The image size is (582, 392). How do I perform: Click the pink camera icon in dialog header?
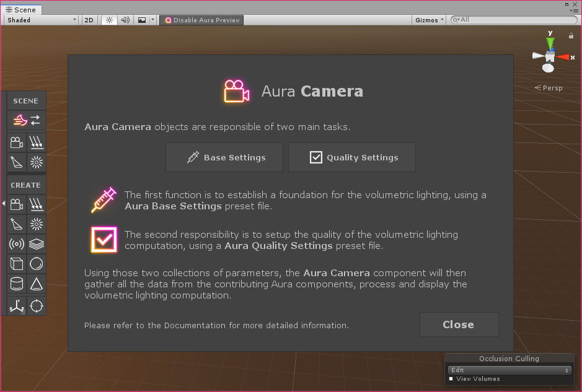[x=237, y=91]
